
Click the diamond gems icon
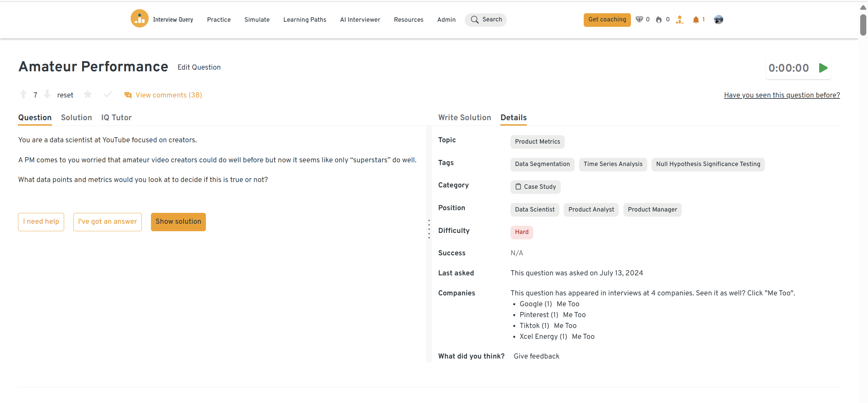pyautogui.click(x=639, y=19)
